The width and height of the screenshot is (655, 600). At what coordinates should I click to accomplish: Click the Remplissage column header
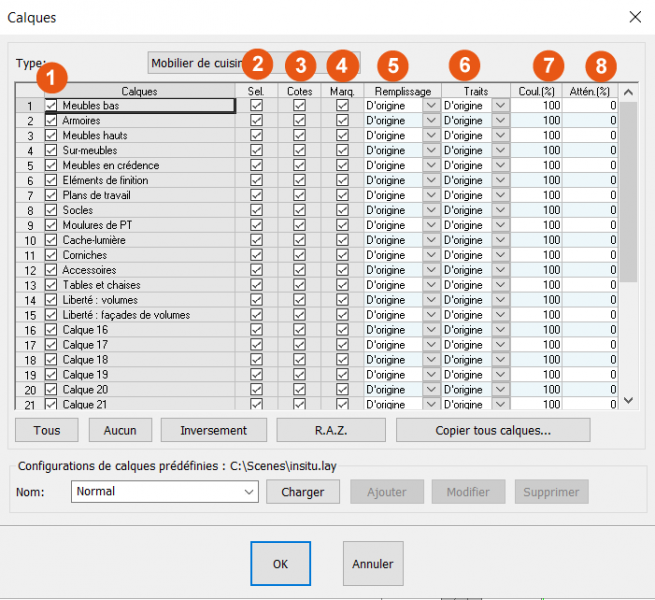pyautogui.click(x=403, y=91)
